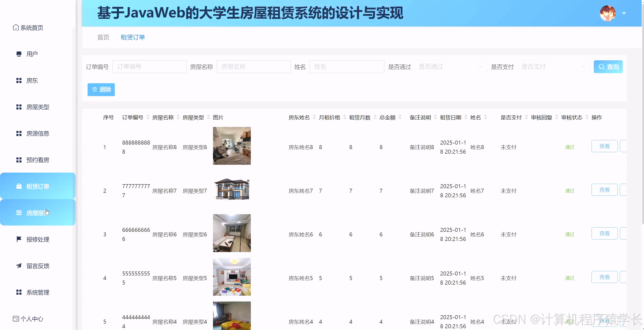Click the magnifier icon on 查询 button
644x330 pixels.
[601, 67]
